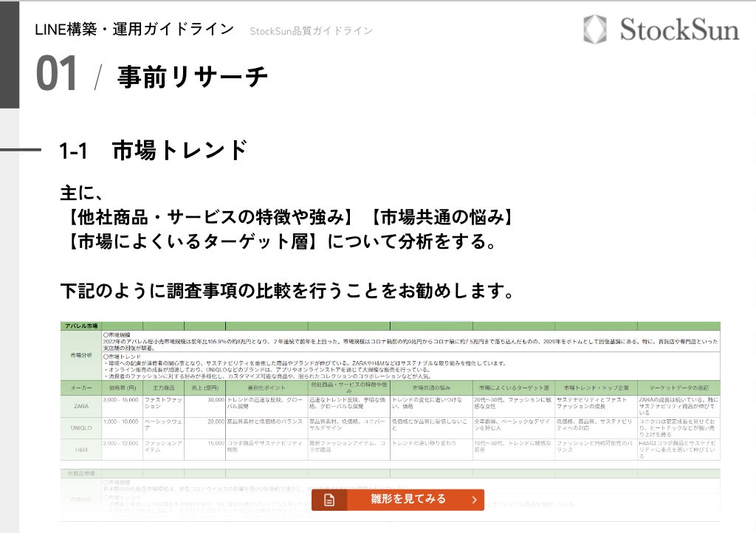756x533 pixels.
Task: Click the ファストファッション product cell for ZARA
Action: [163, 406]
